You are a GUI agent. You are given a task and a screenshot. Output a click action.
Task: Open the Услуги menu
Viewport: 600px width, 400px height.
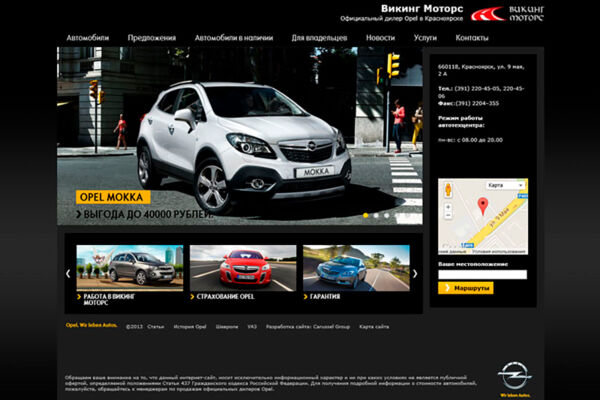point(425,38)
